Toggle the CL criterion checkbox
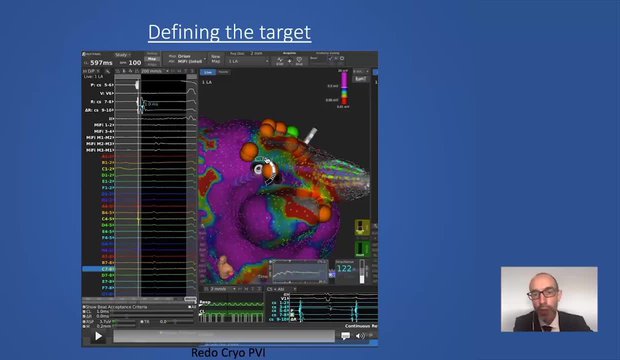The image size is (620, 360). (84, 312)
